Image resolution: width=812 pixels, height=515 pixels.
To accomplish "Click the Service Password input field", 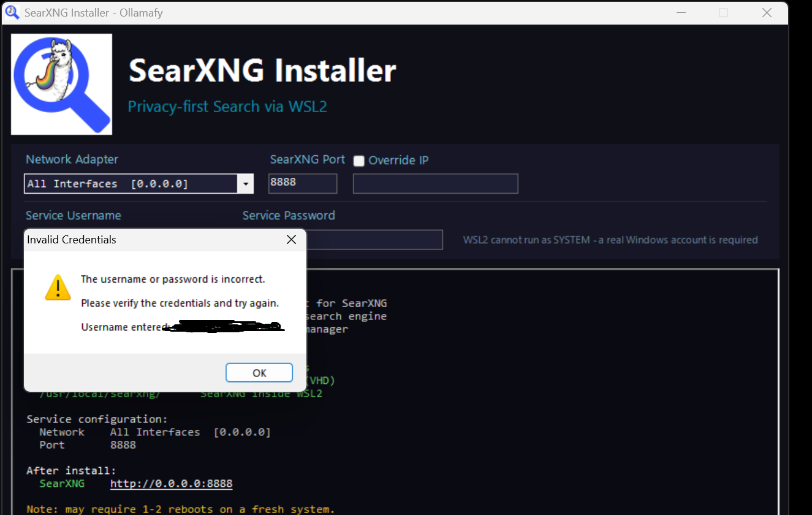I will coord(374,240).
